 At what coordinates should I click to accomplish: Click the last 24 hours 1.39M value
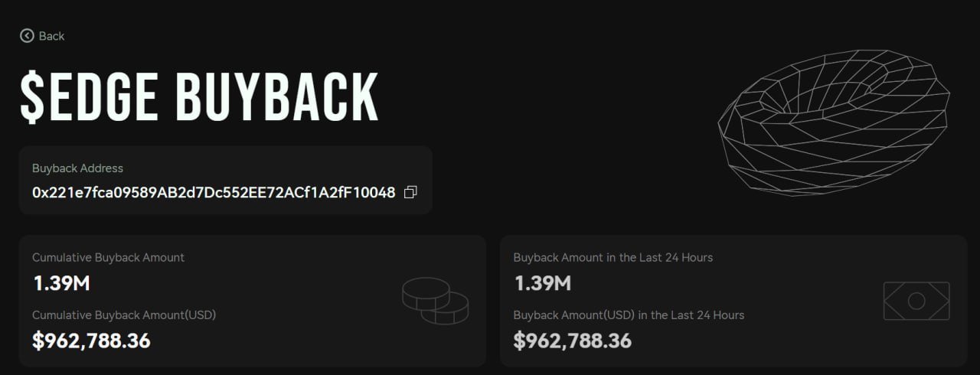pos(542,283)
